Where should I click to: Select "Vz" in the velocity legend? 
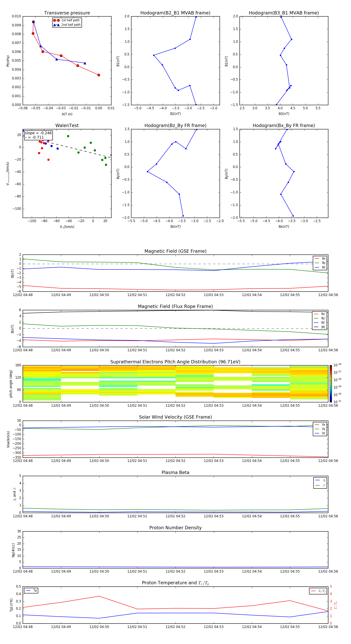click(320, 433)
